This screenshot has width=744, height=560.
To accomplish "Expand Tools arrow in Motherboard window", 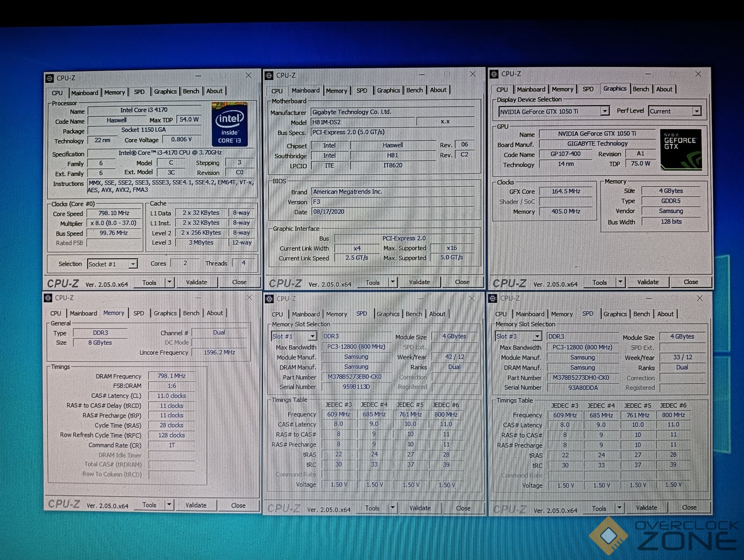I will (x=393, y=282).
